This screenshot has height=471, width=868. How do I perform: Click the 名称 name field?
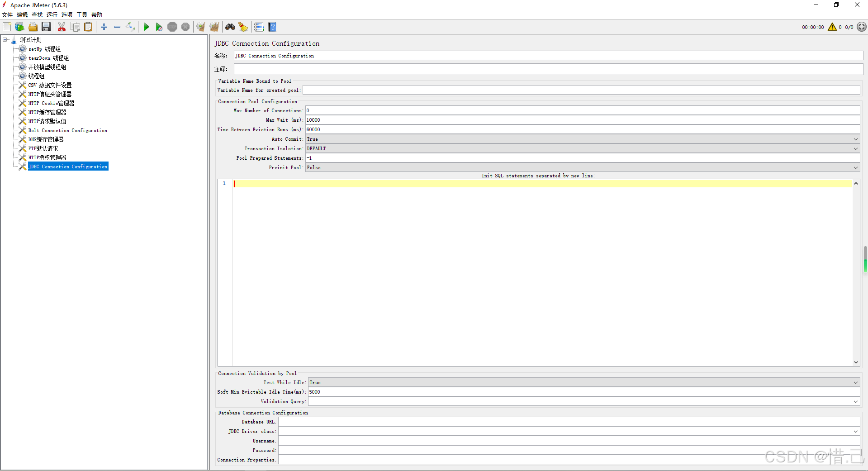point(548,56)
